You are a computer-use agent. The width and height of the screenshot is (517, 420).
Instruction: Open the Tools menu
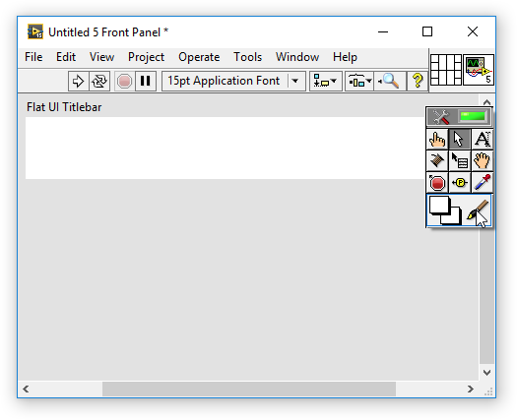click(x=247, y=57)
